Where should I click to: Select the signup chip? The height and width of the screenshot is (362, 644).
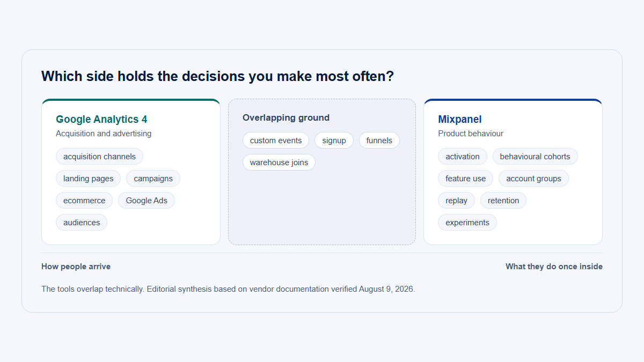334,141
